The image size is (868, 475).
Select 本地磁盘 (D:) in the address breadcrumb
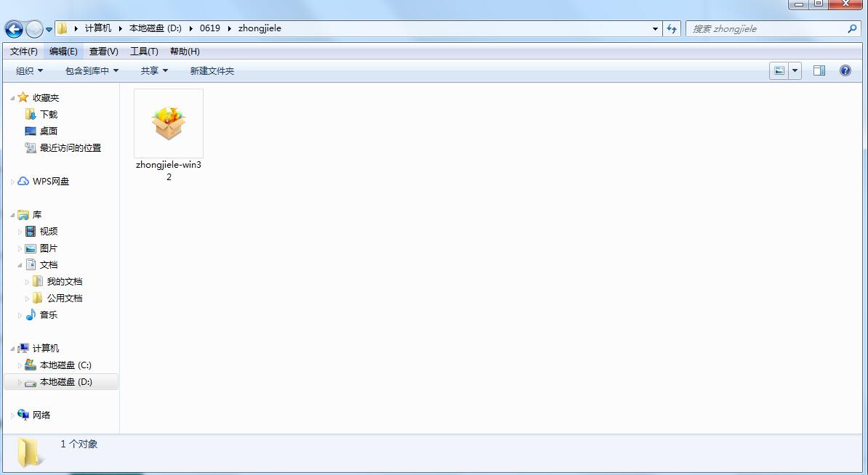click(x=155, y=28)
